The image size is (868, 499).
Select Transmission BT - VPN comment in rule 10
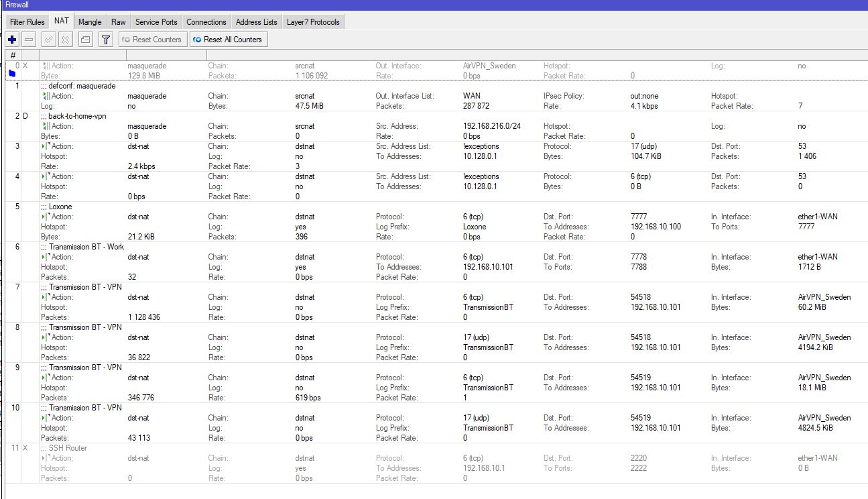[x=81, y=408]
